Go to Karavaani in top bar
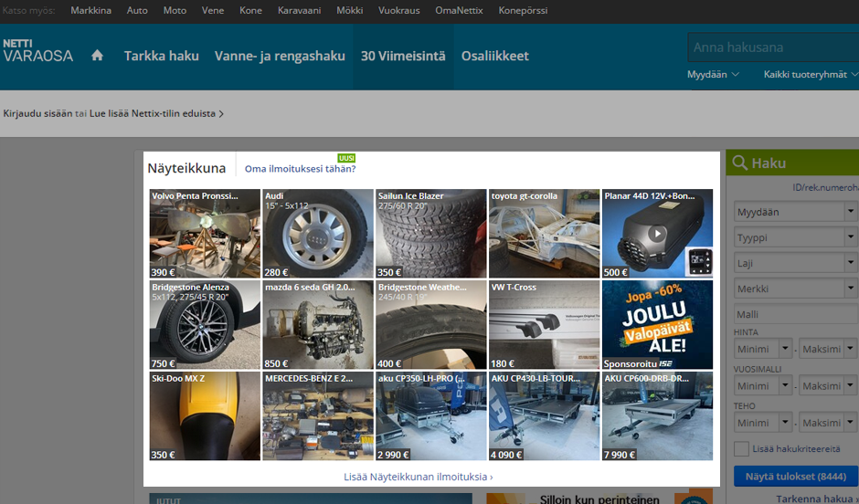 [x=299, y=10]
